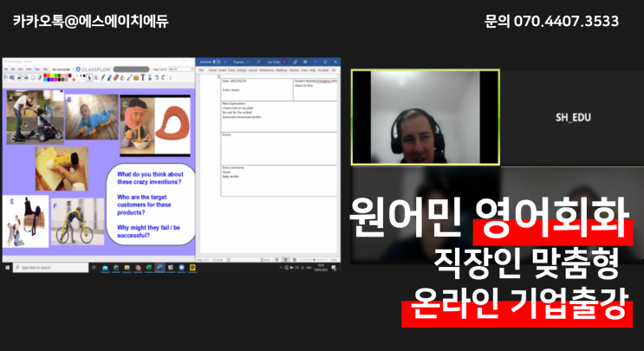Open ActivInspire toolbar options three-dot menu

171,77
